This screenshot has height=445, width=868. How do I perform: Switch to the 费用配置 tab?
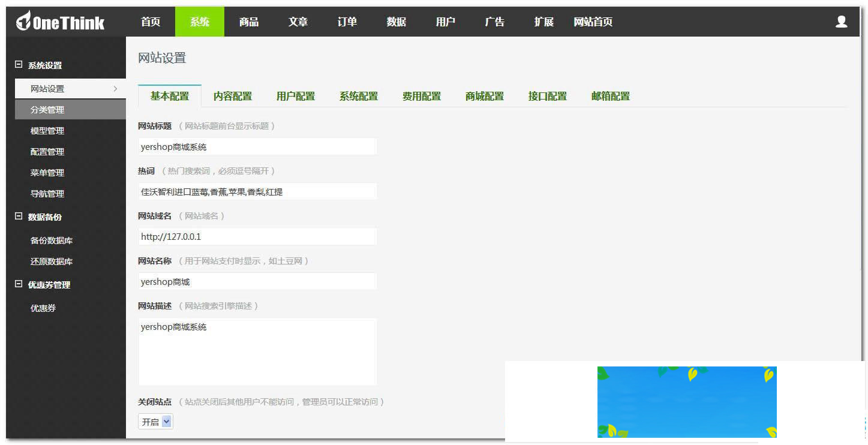[x=421, y=95]
